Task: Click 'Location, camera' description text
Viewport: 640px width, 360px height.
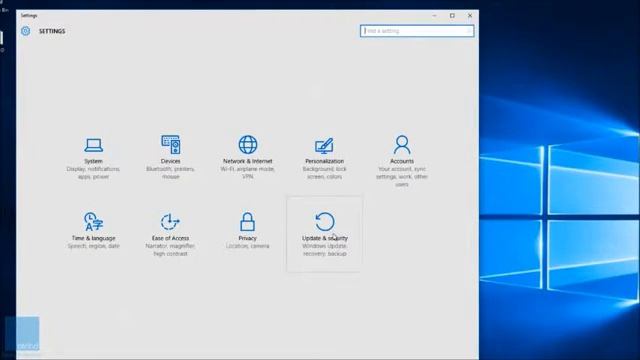Action: click(247, 246)
